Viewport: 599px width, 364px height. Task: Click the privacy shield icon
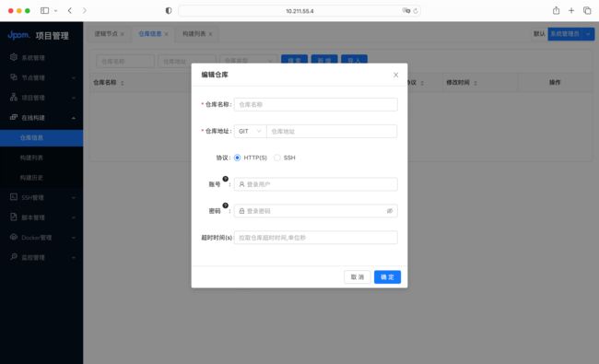(x=169, y=11)
